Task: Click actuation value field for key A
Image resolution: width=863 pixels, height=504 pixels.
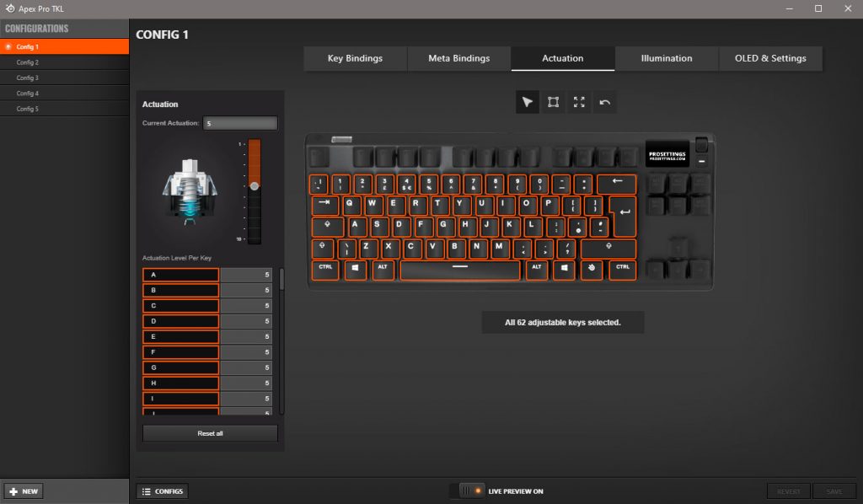Action: [247, 275]
